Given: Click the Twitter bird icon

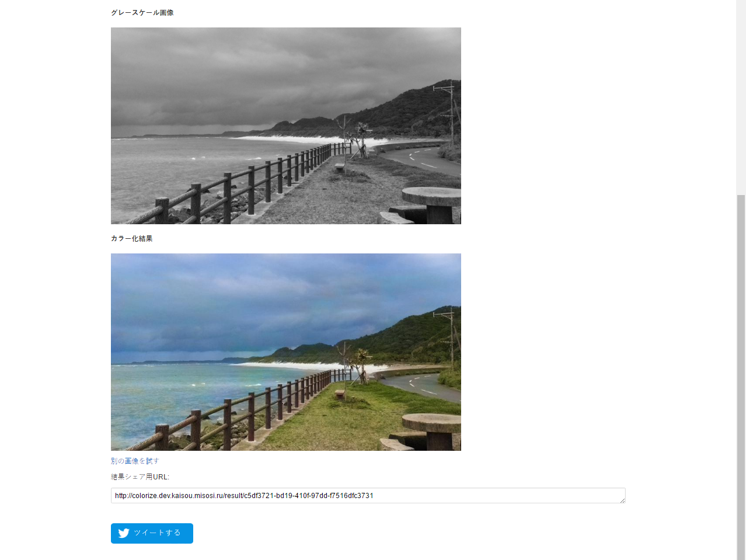Looking at the screenshot, I should point(124,533).
